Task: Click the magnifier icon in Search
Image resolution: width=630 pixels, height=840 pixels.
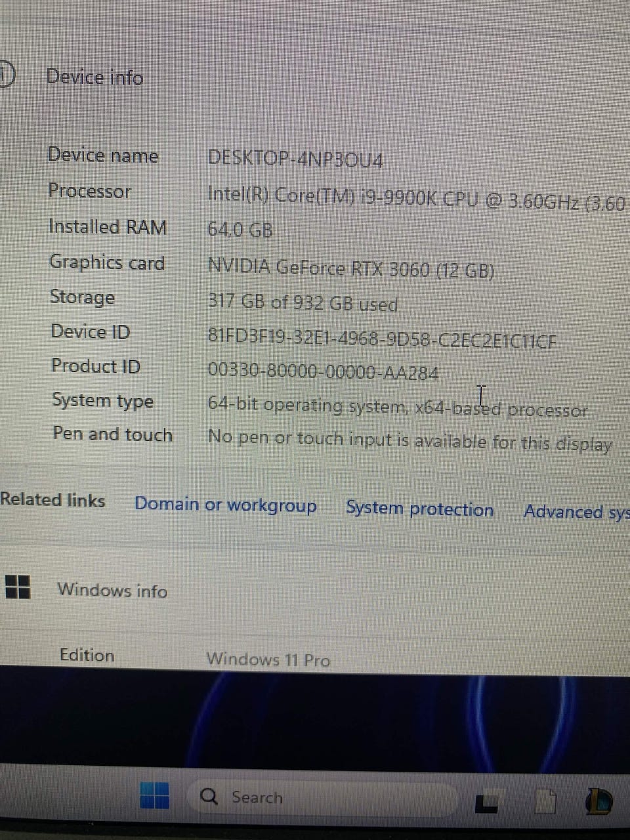Action: click(209, 796)
